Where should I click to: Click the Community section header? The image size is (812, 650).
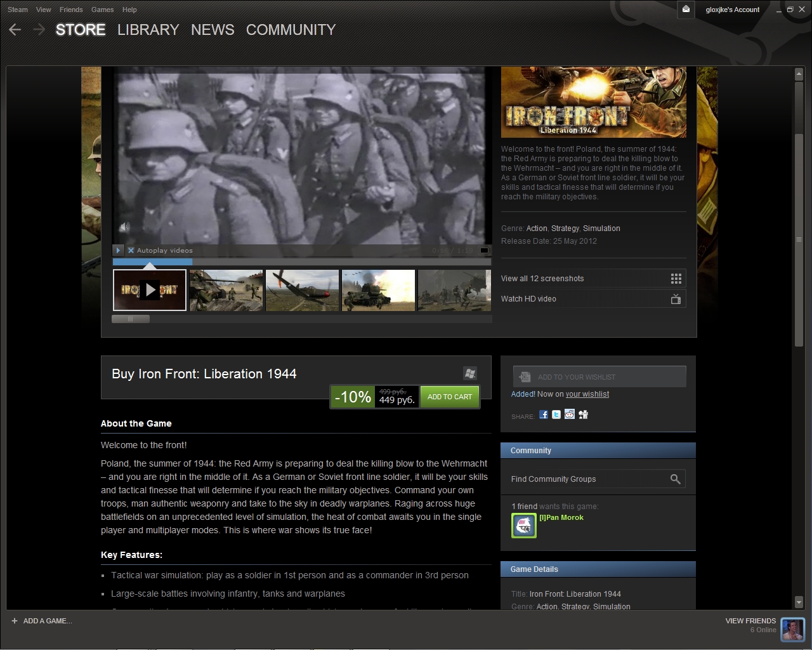598,451
